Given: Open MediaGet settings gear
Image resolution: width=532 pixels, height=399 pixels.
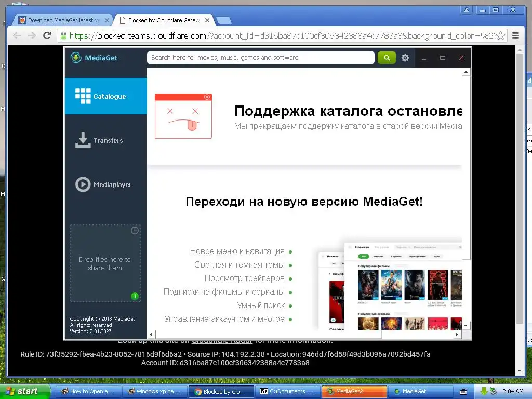Looking at the screenshot, I should click(x=405, y=58).
